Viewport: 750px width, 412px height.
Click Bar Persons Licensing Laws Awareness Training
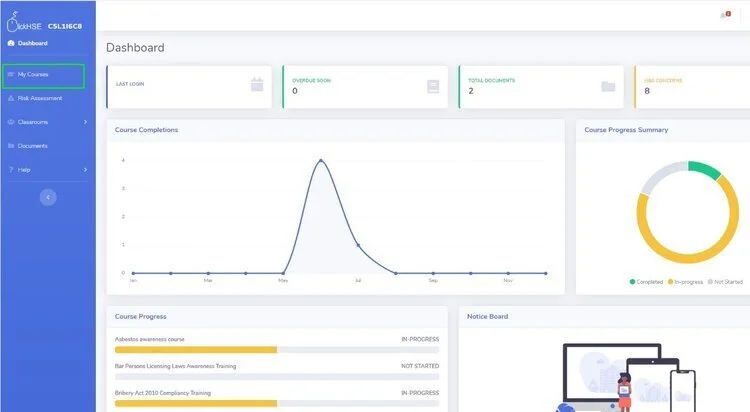(x=175, y=366)
